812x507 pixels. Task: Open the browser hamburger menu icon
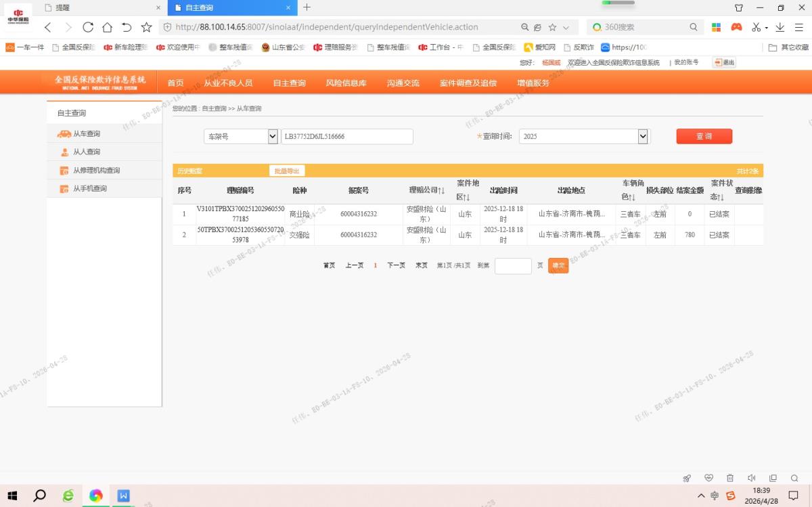pos(798,27)
